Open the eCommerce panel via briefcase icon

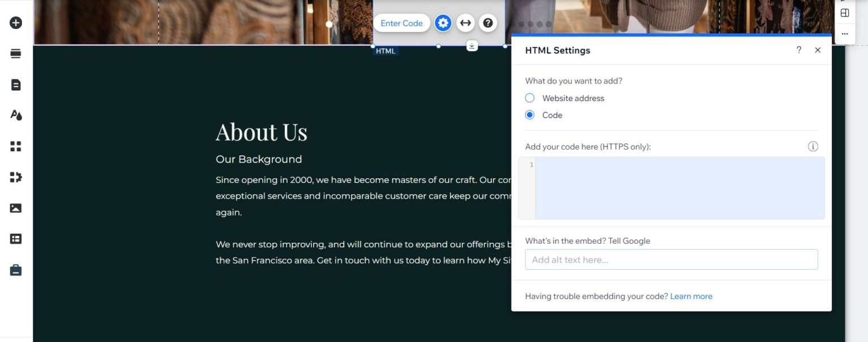15,269
